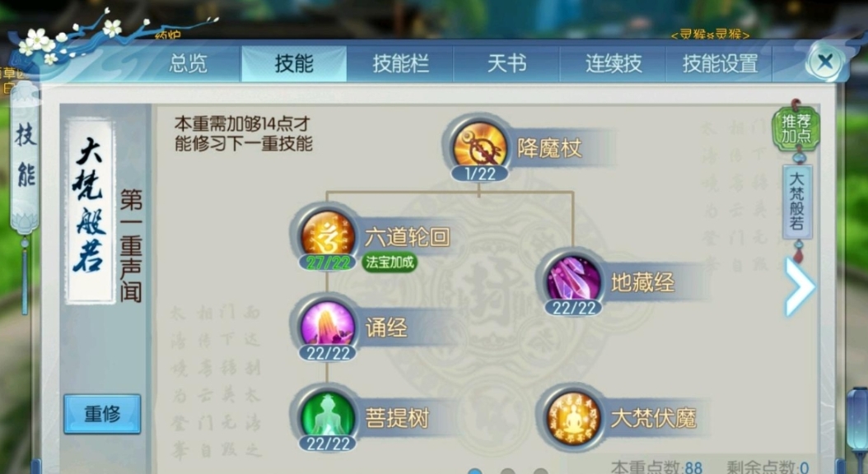Click the 降魔杖 1/22 level indicator

(480, 174)
